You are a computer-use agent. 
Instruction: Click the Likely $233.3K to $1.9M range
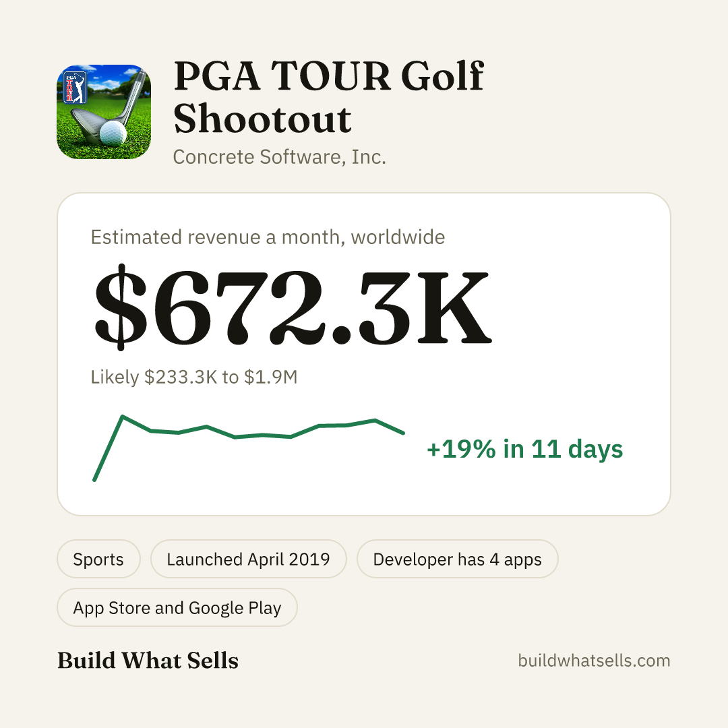coord(194,377)
